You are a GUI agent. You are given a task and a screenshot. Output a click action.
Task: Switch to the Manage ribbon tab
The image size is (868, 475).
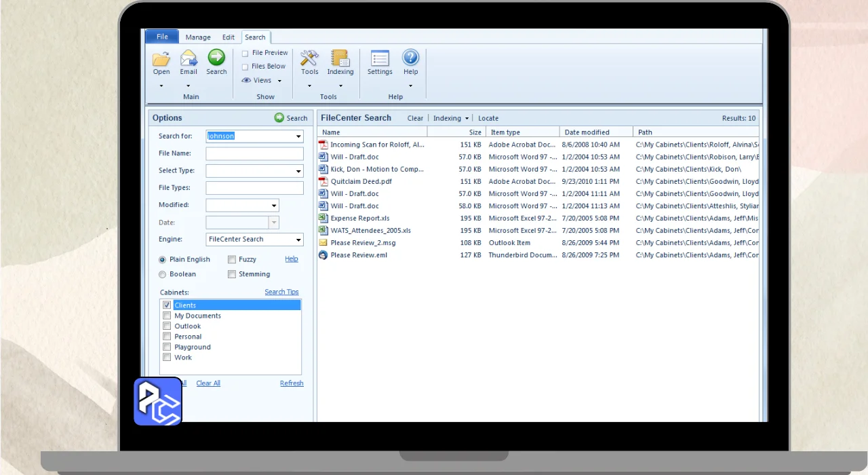[x=198, y=37]
